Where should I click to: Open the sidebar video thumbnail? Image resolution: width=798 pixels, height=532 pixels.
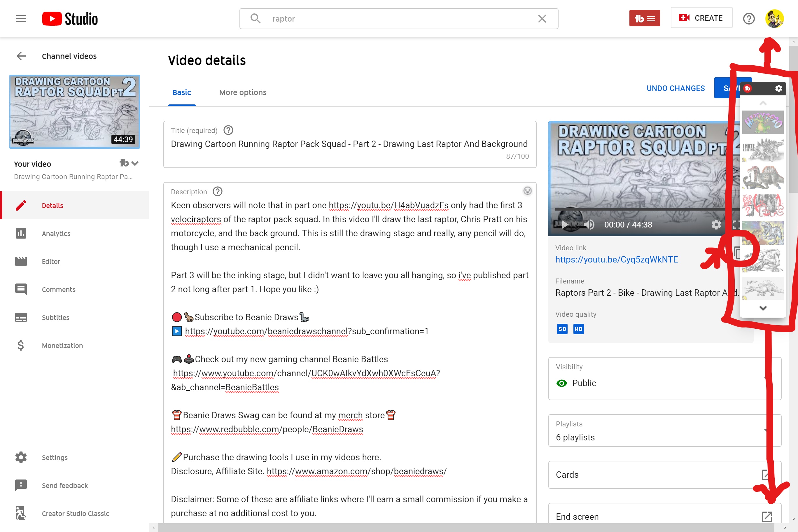pyautogui.click(x=75, y=112)
